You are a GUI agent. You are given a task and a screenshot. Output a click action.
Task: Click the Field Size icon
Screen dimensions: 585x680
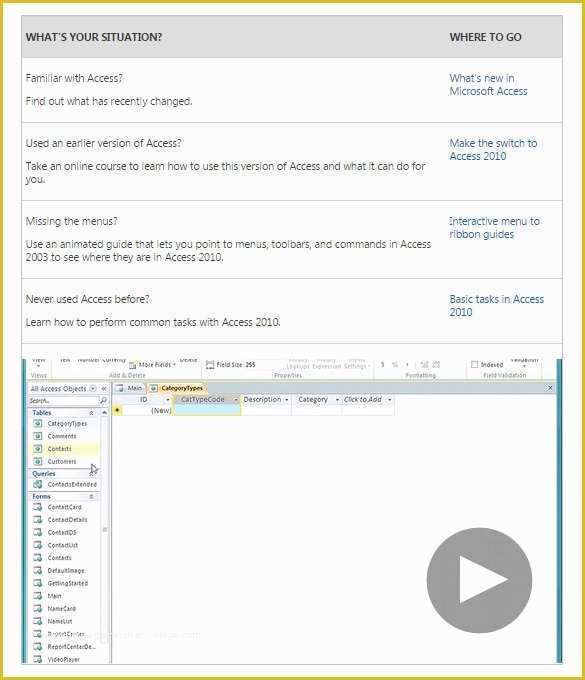[x=210, y=365]
